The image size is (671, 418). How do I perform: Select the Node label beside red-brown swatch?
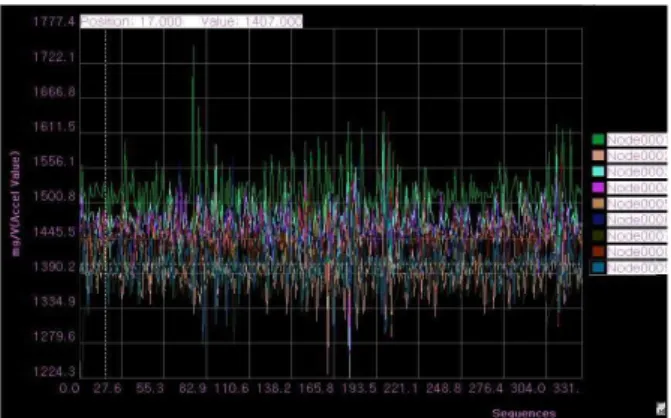pyautogui.click(x=637, y=252)
